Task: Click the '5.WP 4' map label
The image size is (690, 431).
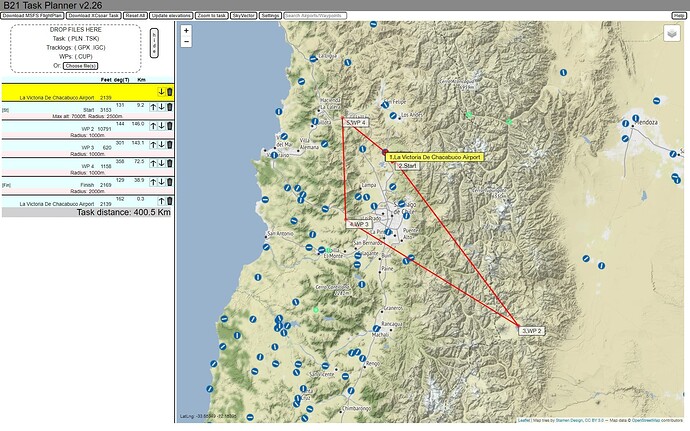Action: [356, 122]
